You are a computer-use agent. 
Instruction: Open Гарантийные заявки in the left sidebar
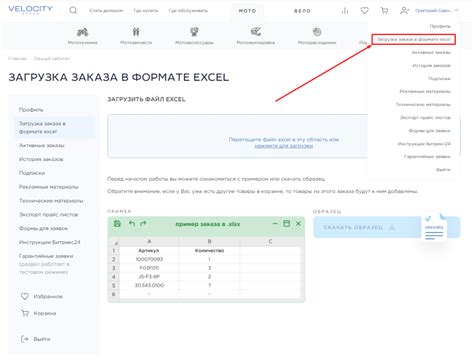(46, 256)
